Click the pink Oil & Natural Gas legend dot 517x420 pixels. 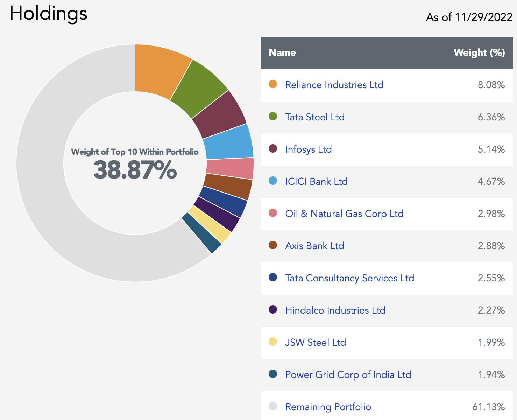[273, 213]
